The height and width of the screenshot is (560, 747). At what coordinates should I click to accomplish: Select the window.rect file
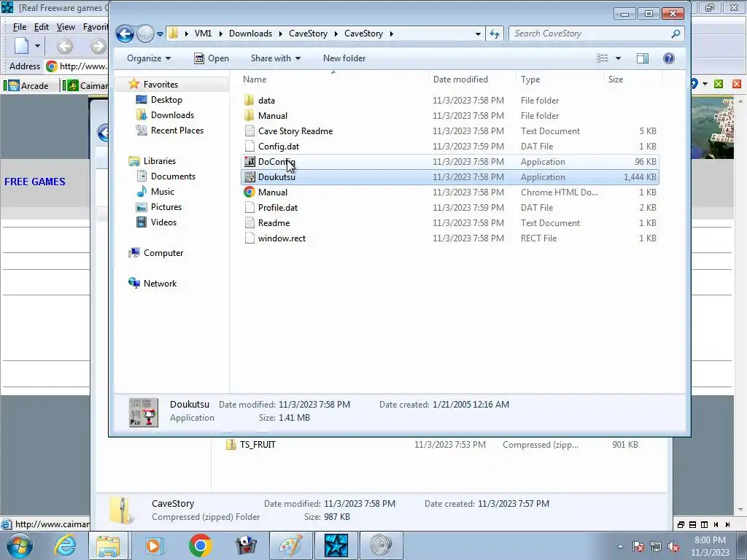(x=449, y=238)
